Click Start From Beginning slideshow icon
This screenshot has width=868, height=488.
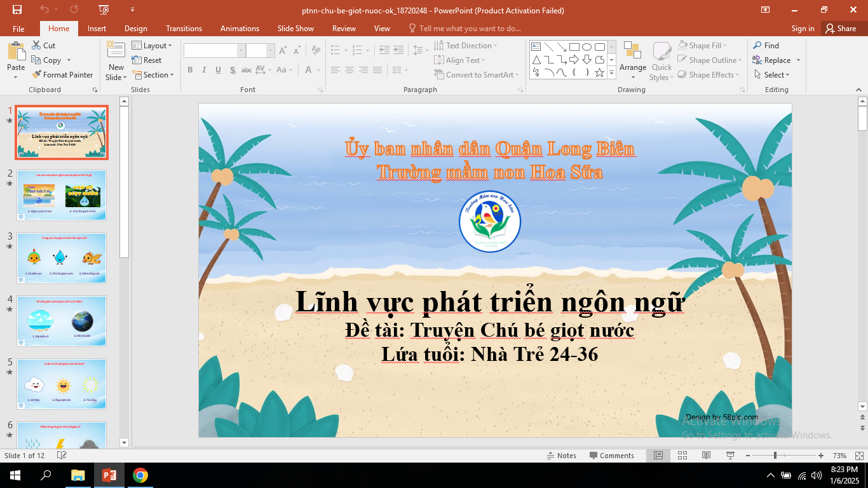click(x=104, y=10)
